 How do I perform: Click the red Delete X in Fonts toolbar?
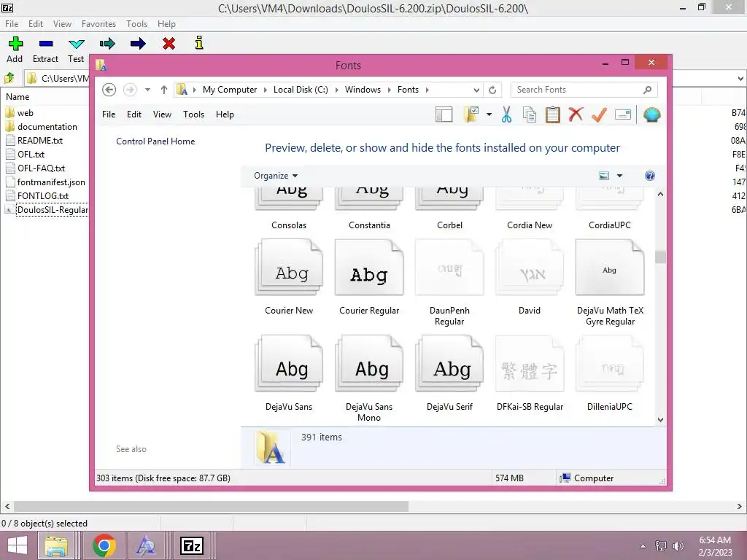click(576, 114)
